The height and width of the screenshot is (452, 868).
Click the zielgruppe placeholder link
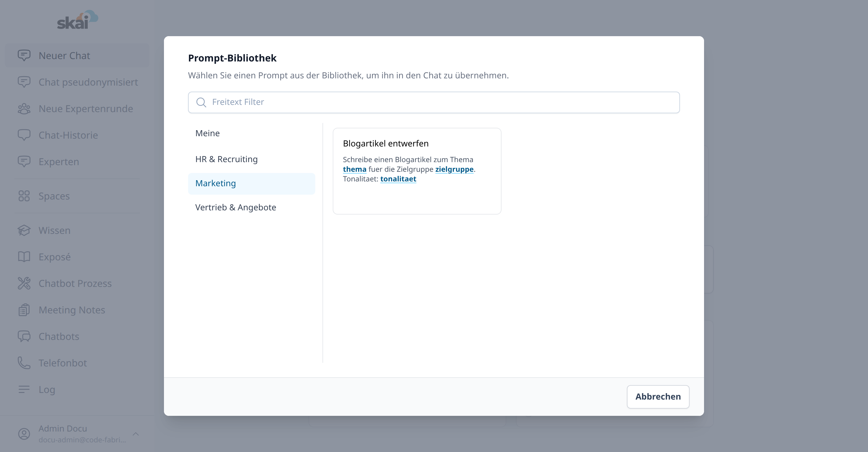[454, 169]
